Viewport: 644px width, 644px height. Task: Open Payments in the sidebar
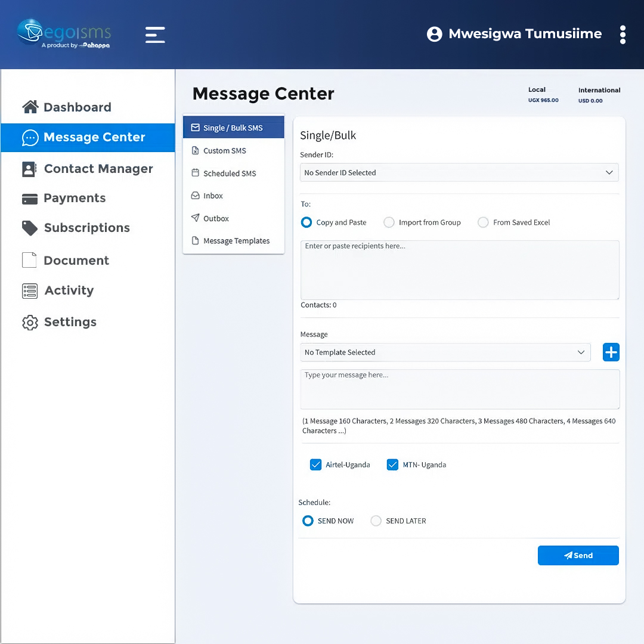[x=75, y=199]
